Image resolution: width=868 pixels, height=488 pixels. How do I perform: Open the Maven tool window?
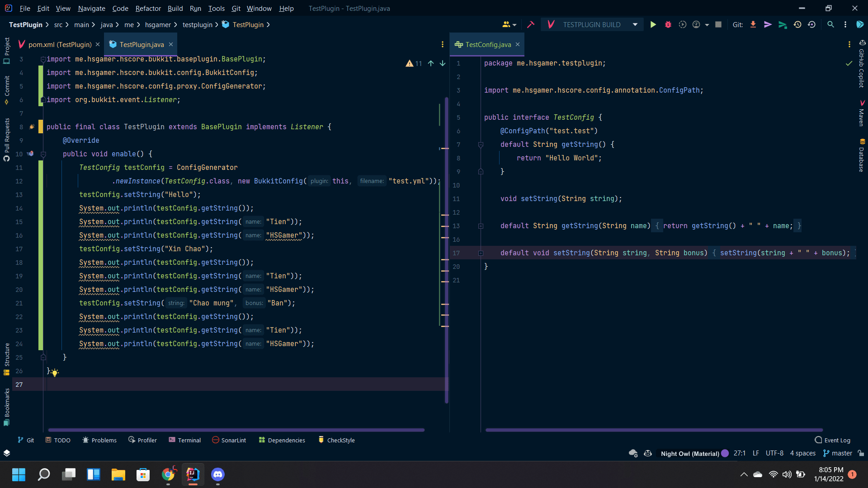coord(862,113)
